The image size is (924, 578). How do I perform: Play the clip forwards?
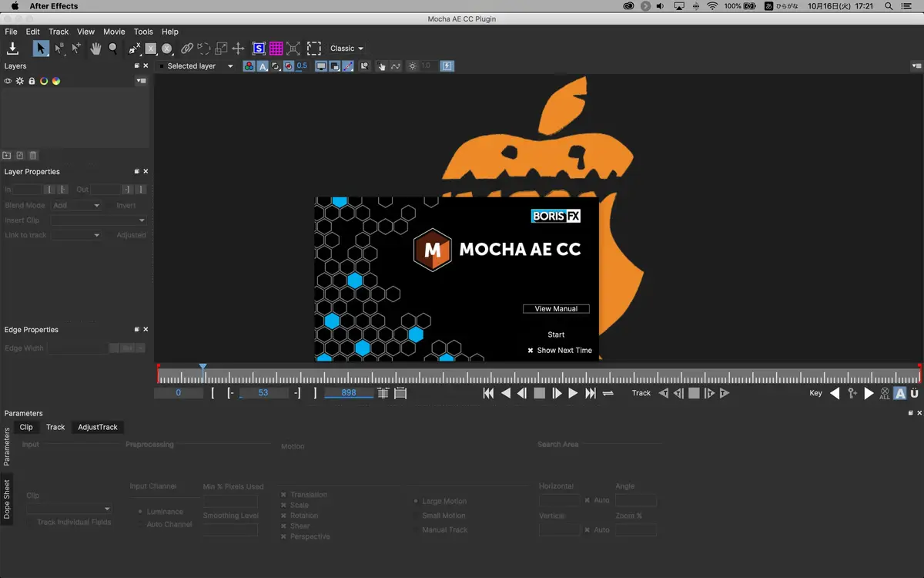pos(573,393)
